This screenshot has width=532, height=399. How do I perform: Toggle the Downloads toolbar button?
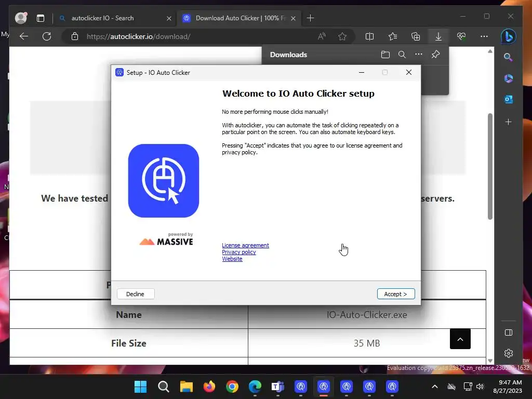pos(438,36)
